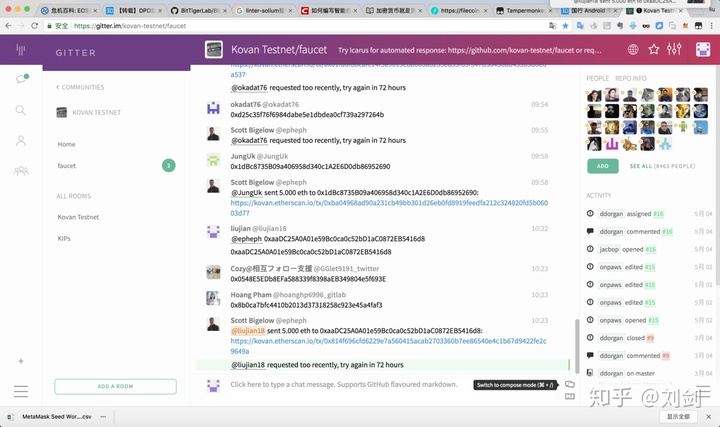
Task: Go back to Communities list
Action: [80, 87]
